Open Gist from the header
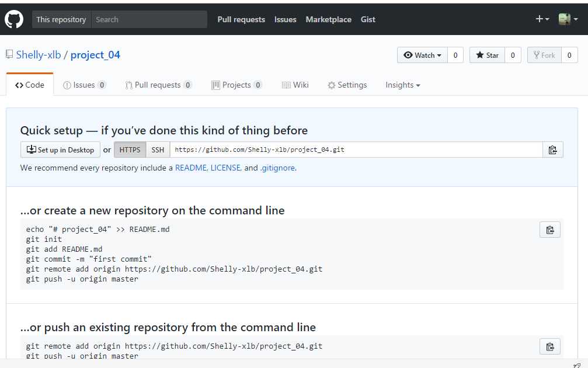The height and width of the screenshot is (368, 588). point(368,19)
